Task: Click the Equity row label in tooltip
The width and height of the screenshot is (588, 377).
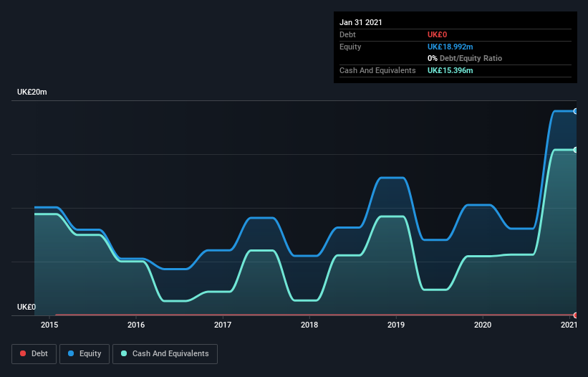Action: pyautogui.click(x=350, y=47)
